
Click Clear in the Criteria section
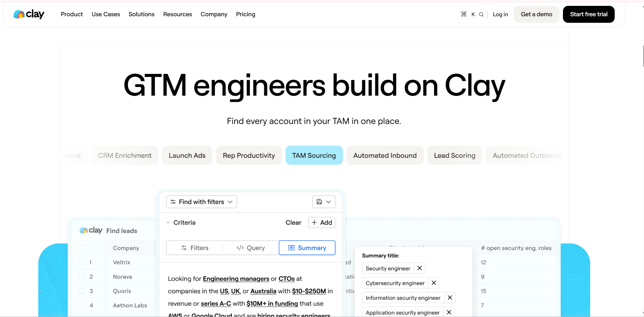[x=294, y=222]
